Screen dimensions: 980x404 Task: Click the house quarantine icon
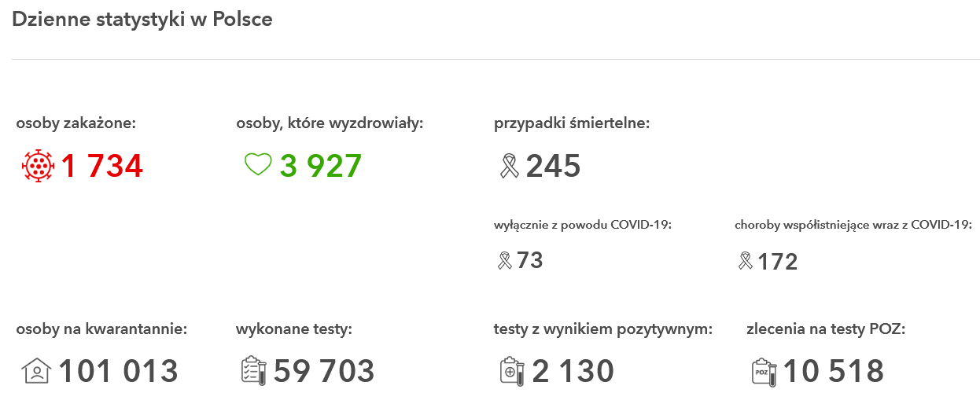coord(37,371)
